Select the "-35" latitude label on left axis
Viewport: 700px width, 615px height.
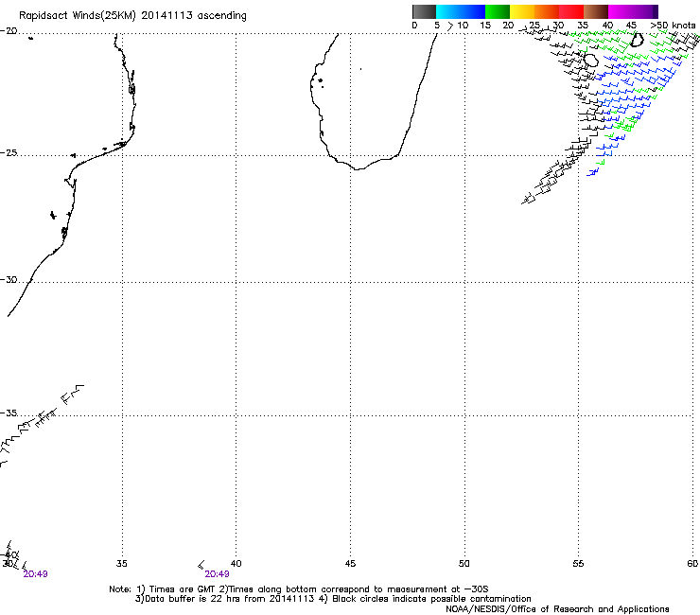click(x=9, y=413)
